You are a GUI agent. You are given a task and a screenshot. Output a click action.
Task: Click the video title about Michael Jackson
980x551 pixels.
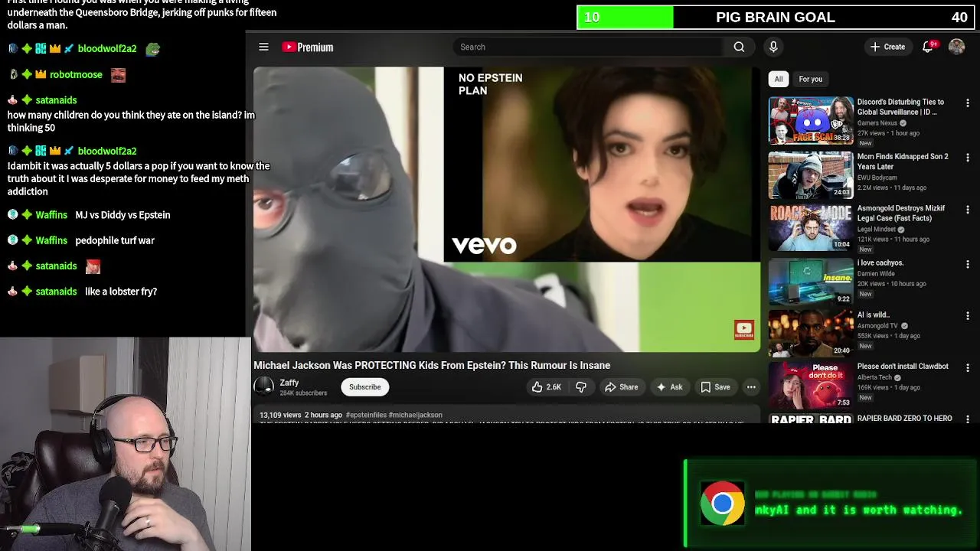point(432,365)
